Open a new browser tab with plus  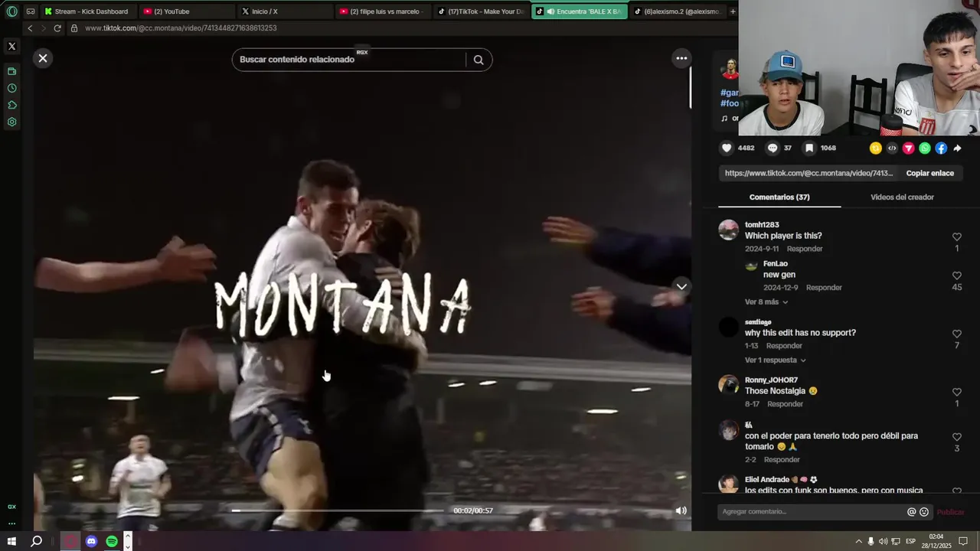click(733, 11)
